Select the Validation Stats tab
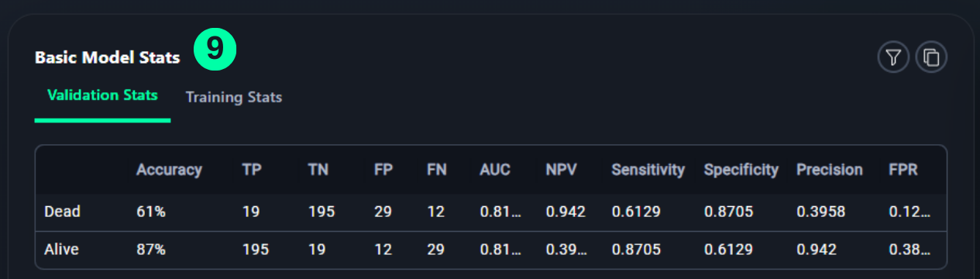 (x=102, y=95)
